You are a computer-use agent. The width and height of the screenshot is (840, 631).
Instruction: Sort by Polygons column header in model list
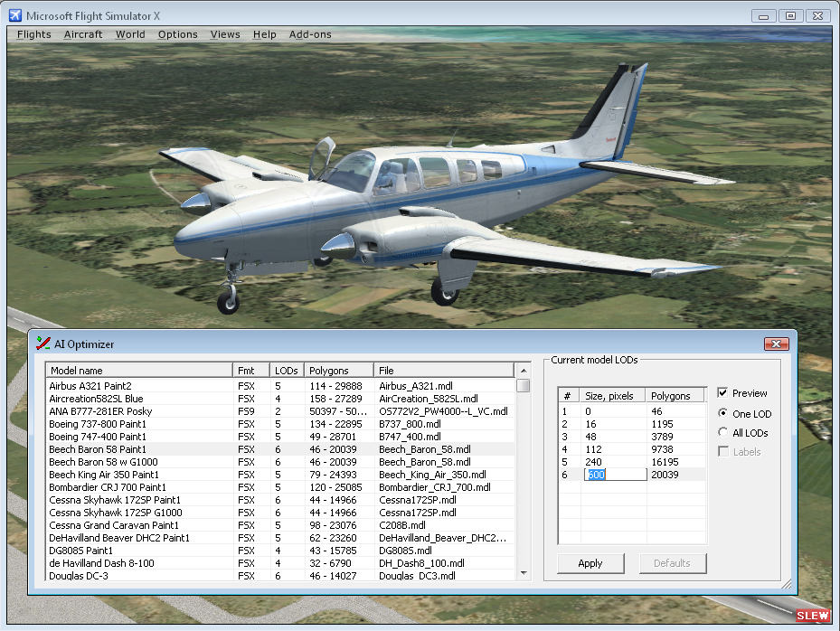coord(338,370)
